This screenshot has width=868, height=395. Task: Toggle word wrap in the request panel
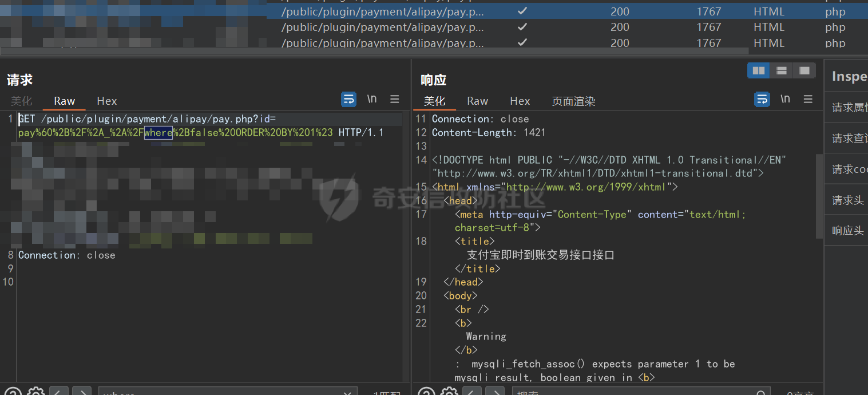click(348, 100)
